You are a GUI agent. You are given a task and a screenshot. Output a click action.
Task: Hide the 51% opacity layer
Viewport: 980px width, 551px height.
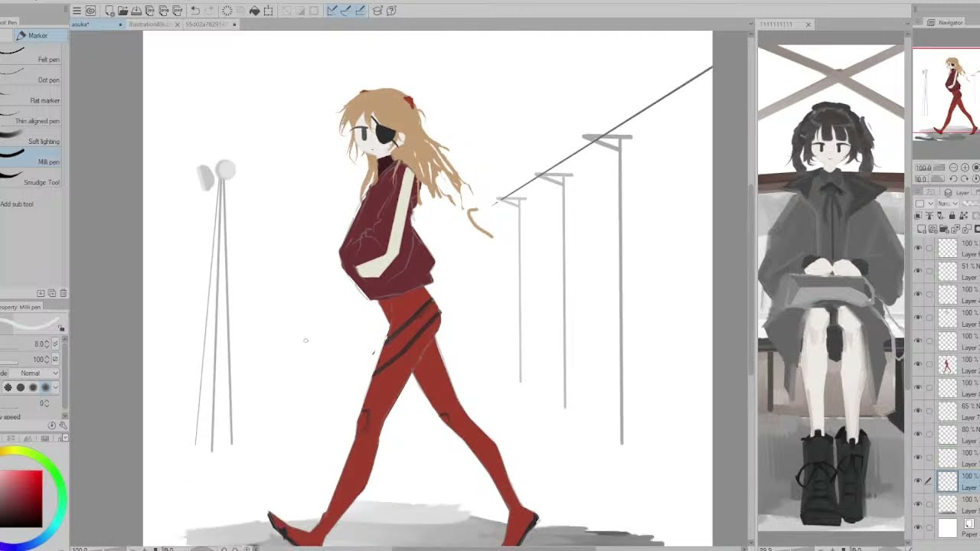[918, 271]
